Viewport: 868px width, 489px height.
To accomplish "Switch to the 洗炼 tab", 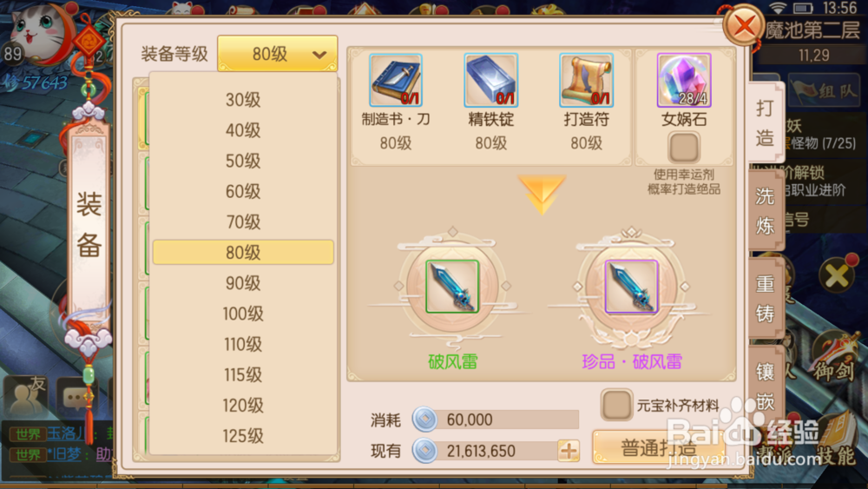I will coord(765,211).
